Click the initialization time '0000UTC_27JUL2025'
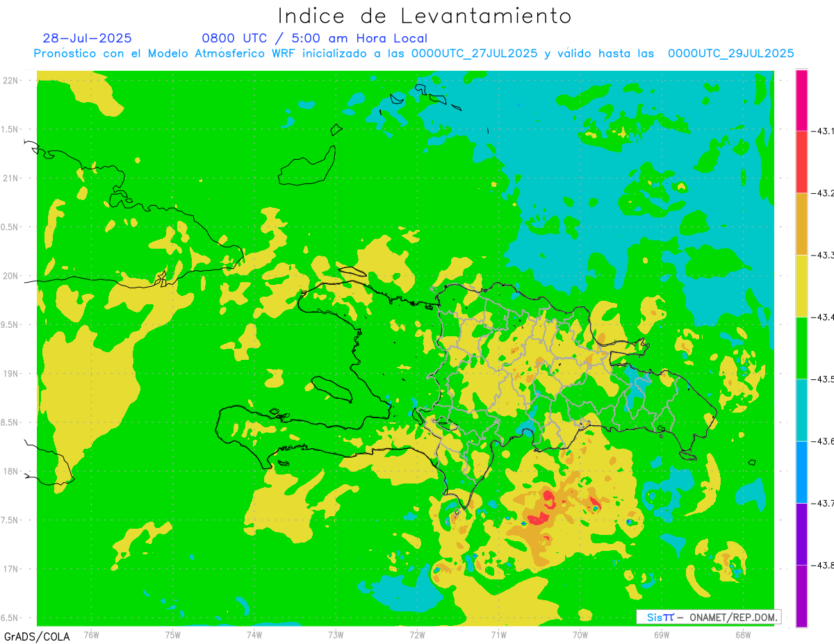 tap(474, 53)
